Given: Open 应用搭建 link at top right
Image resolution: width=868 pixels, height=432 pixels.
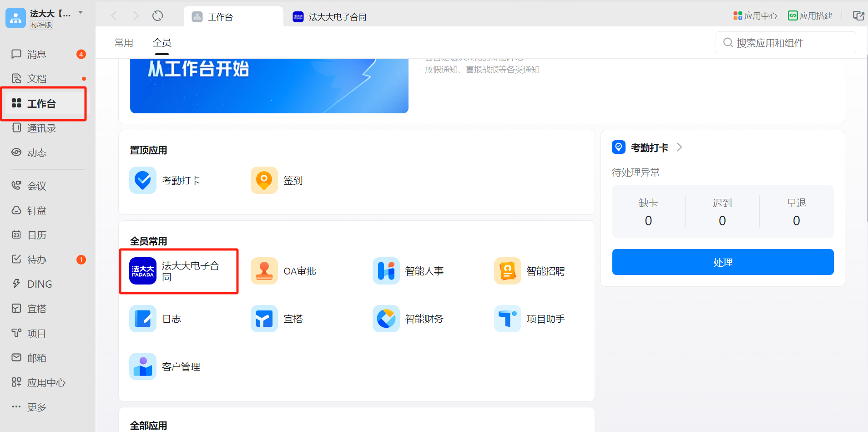Looking at the screenshot, I should [x=810, y=16].
